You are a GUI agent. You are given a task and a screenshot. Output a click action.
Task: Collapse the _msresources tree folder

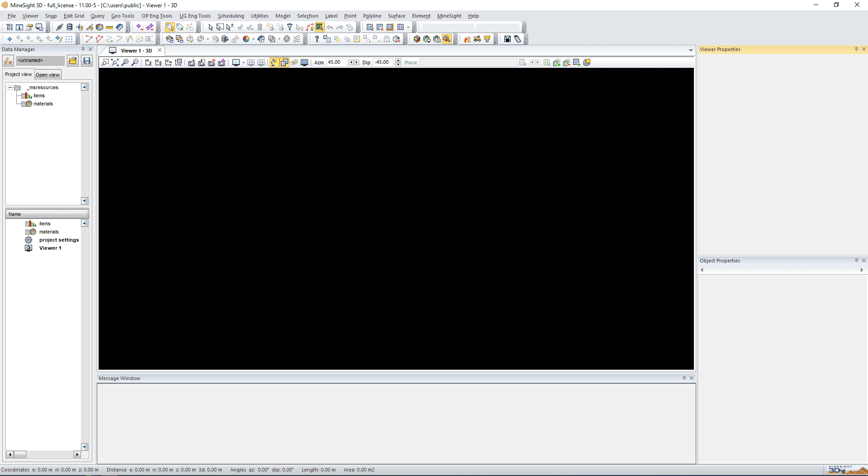pos(10,88)
